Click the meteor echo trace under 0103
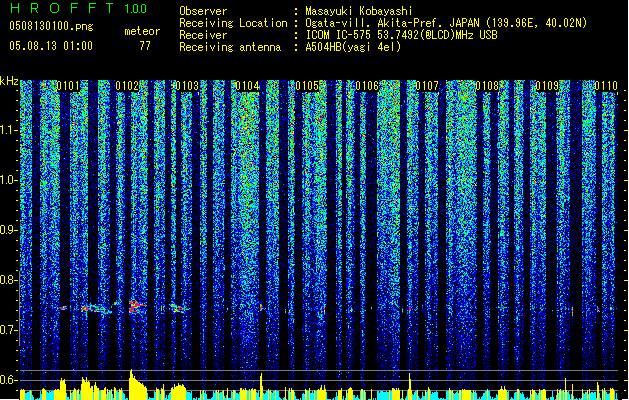 (x=178, y=308)
